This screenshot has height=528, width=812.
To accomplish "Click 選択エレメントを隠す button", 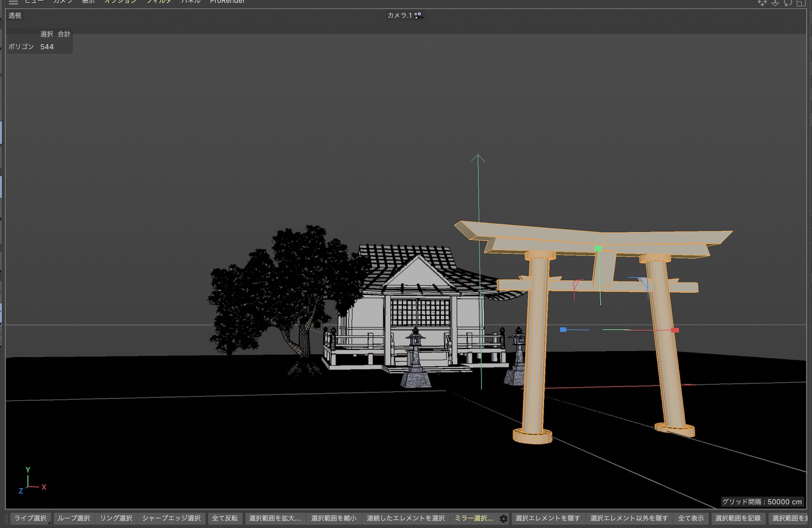I will pos(548,518).
